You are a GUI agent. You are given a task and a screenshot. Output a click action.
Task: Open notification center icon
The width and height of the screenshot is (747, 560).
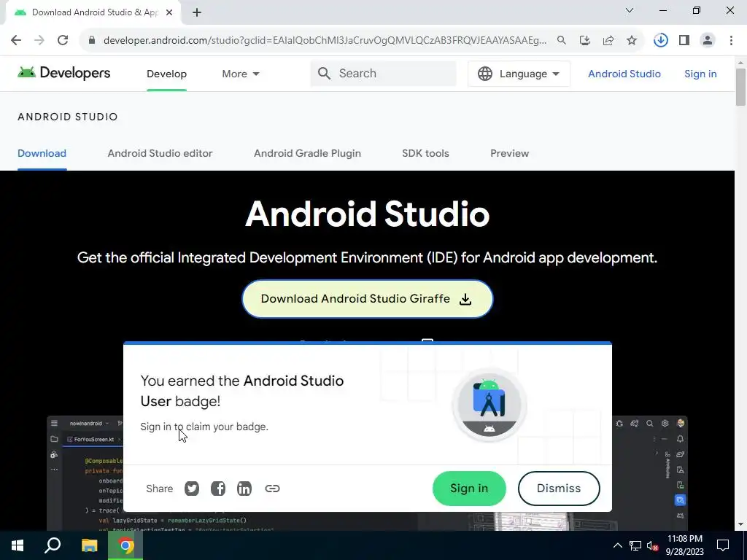723,545
